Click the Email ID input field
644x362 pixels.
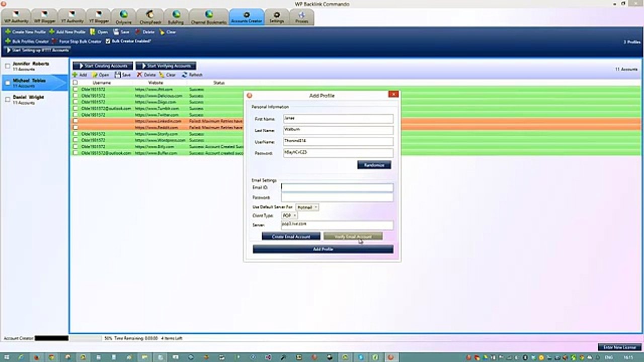(x=337, y=188)
